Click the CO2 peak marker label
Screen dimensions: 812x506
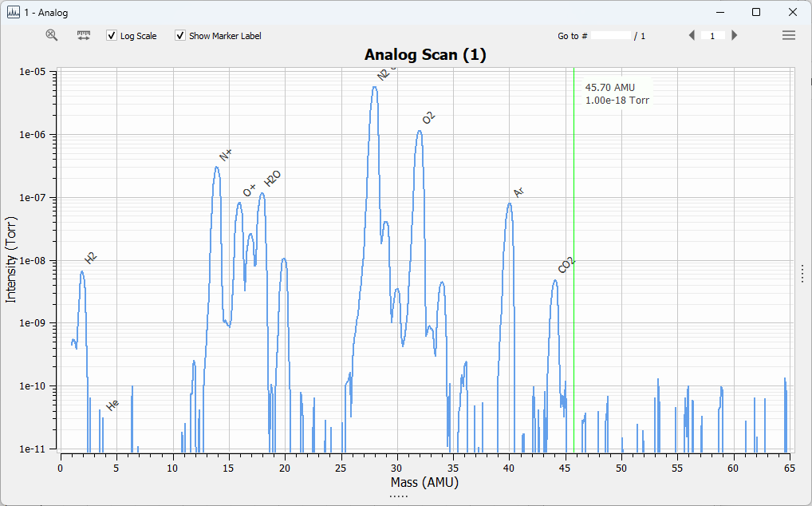point(566,266)
